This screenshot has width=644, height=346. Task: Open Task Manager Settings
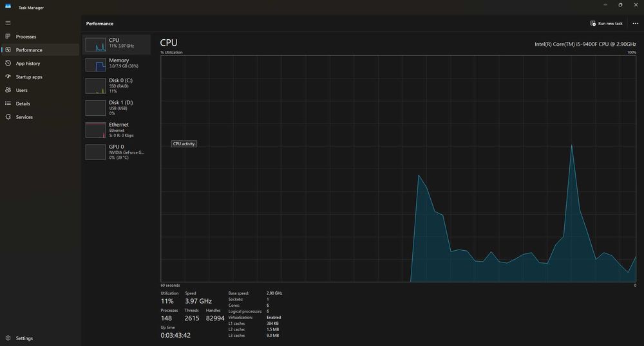point(24,338)
